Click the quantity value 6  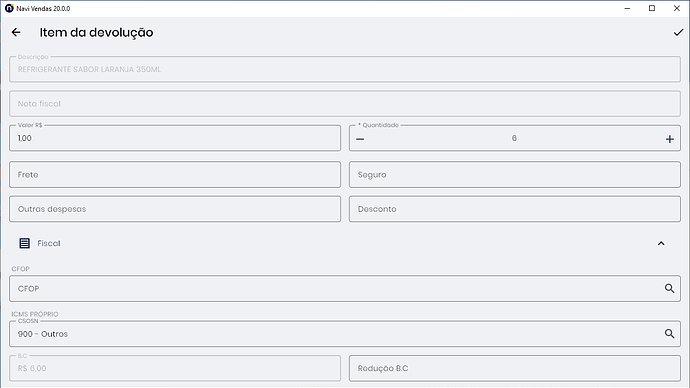point(514,138)
